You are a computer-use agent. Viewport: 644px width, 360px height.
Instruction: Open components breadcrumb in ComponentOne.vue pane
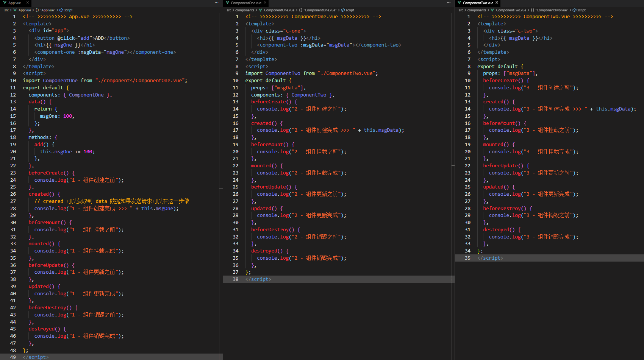pyautogui.click(x=245, y=10)
